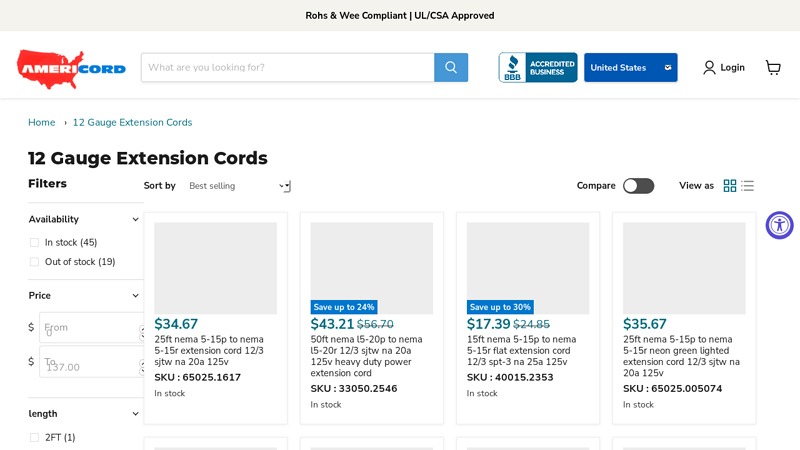Screen dimensions: 800x450
Task: Click the search magnifier button
Action: 451,68
